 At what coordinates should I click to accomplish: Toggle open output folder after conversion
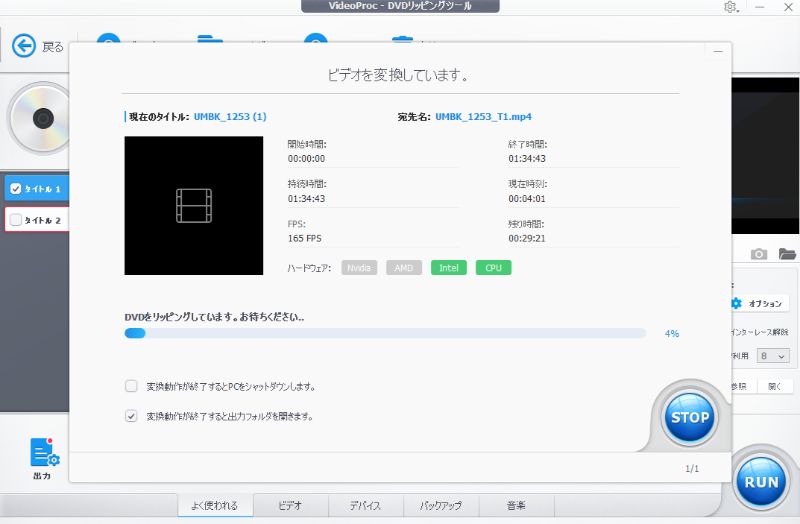pos(131,416)
